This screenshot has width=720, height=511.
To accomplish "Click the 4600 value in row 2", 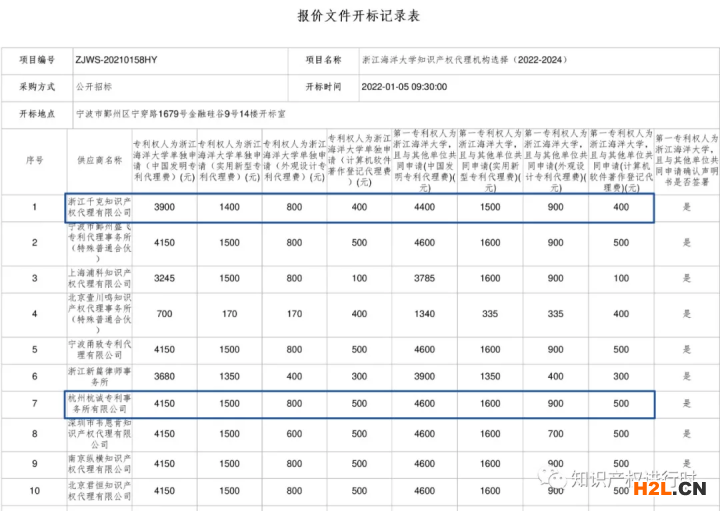I will coord(424,243).
